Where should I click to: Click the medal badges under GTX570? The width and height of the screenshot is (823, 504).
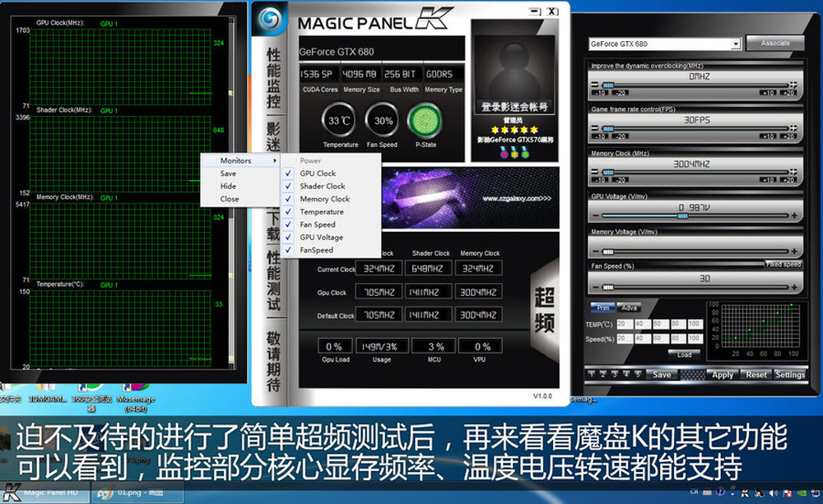point(514,153)
